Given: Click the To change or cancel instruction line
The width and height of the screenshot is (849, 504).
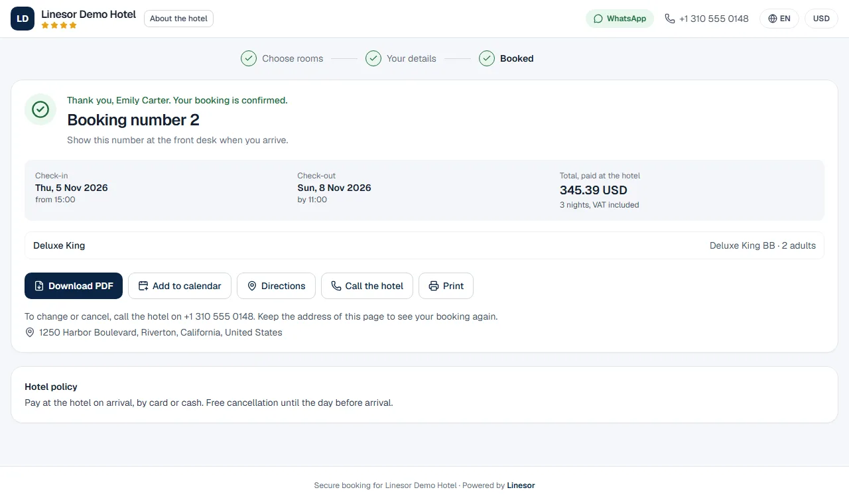Looking at the screenshot, I should click(261, 316).
